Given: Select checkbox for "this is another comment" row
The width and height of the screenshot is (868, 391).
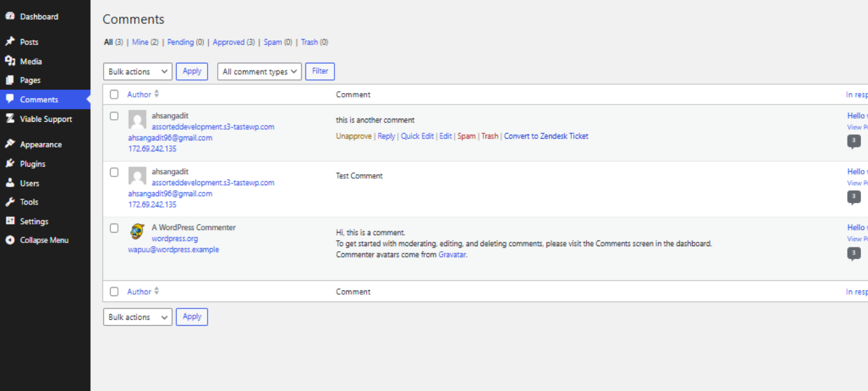Looking at the screenshot, I should point(114,116).
